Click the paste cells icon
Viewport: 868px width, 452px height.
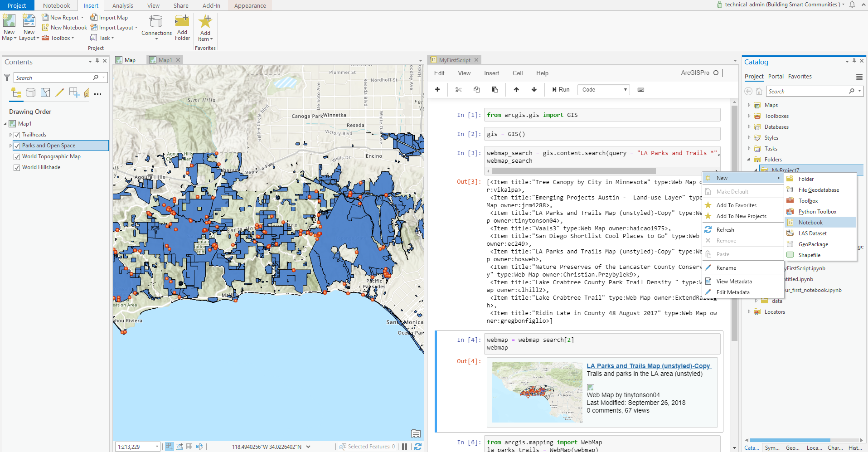[495, 89]
